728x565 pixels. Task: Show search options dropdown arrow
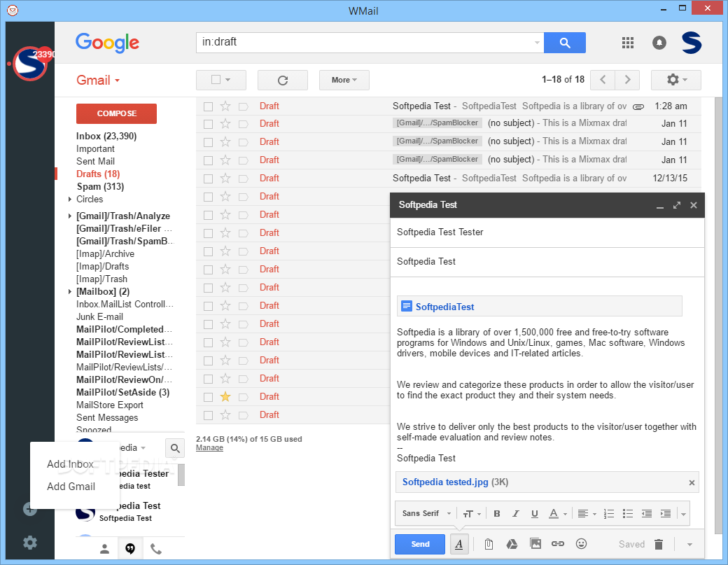pyautogui.click(x=537, y=43)
